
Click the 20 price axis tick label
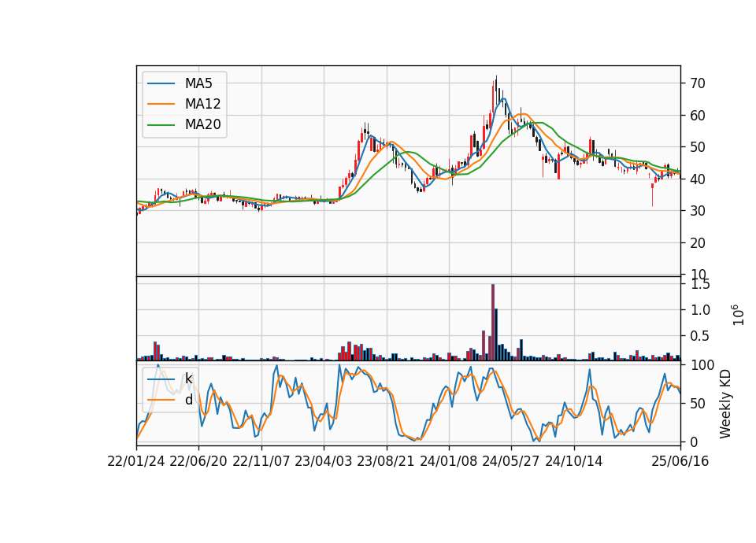pyautogui.click(x=698, y=243)
